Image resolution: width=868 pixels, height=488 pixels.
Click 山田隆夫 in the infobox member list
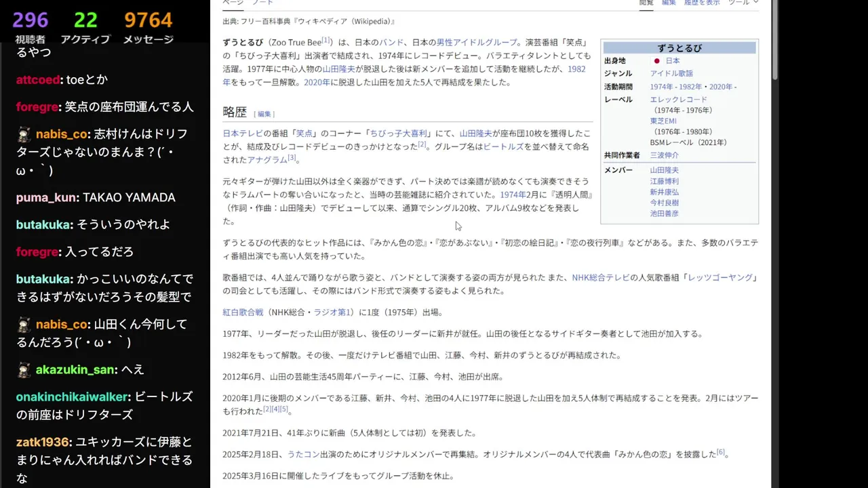point(664,171)
